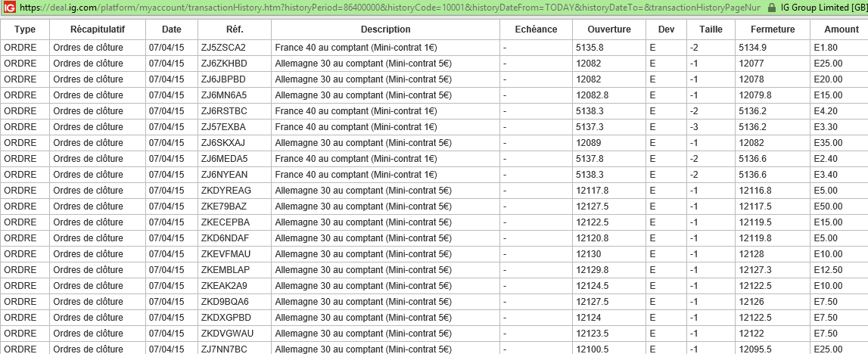
Task: Select the reference ZJ5ZSCA2 cell
Action: 234,48
